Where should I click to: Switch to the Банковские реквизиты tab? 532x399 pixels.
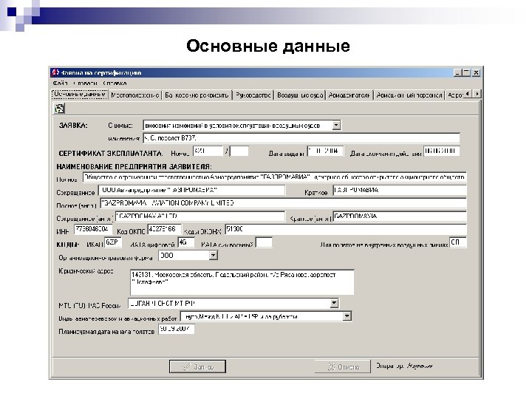pyautogui.click(x=197, y=95)
